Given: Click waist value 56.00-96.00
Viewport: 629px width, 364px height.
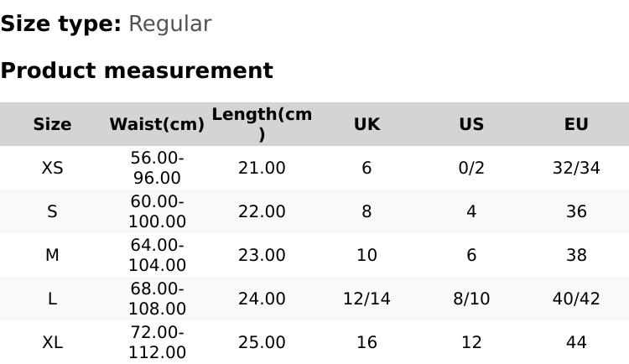Looking at the screenshot, I should [157, 168].
